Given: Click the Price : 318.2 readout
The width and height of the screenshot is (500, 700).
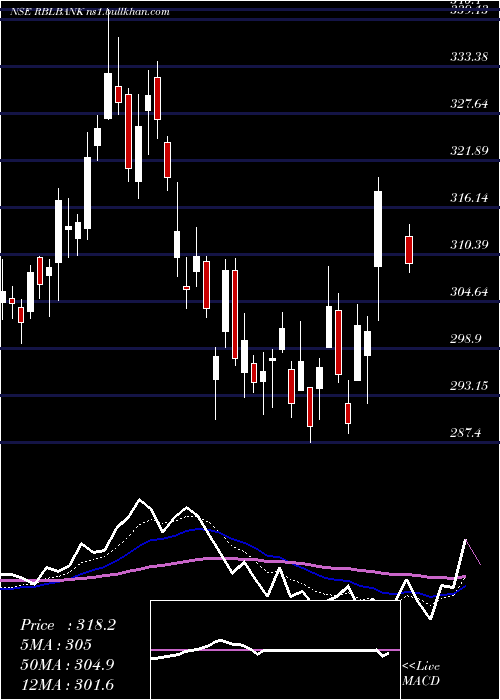Looking at the screenshot, I should click(x=68, y=625).
